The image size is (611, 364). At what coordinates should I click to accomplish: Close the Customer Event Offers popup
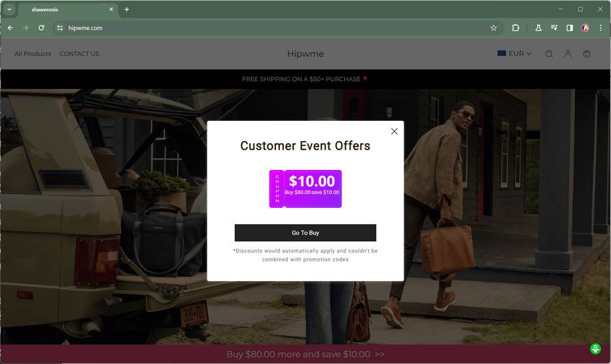click(x=394, y=131)
